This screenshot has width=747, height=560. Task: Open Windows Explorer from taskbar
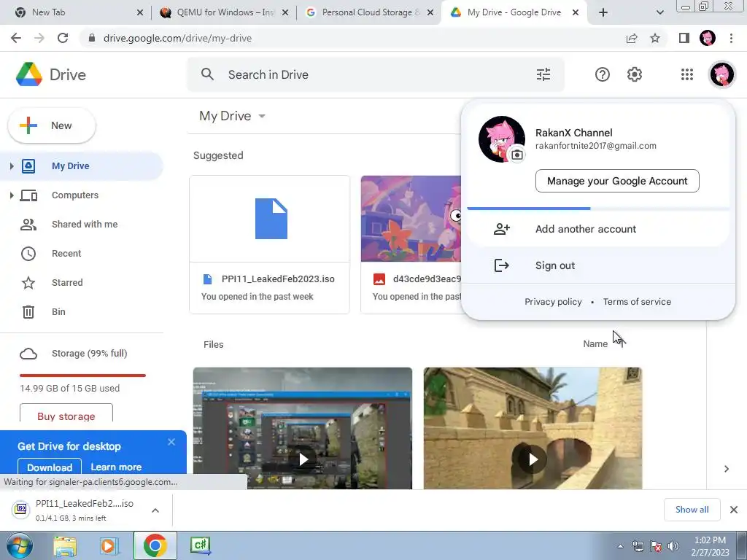[65, 545]
